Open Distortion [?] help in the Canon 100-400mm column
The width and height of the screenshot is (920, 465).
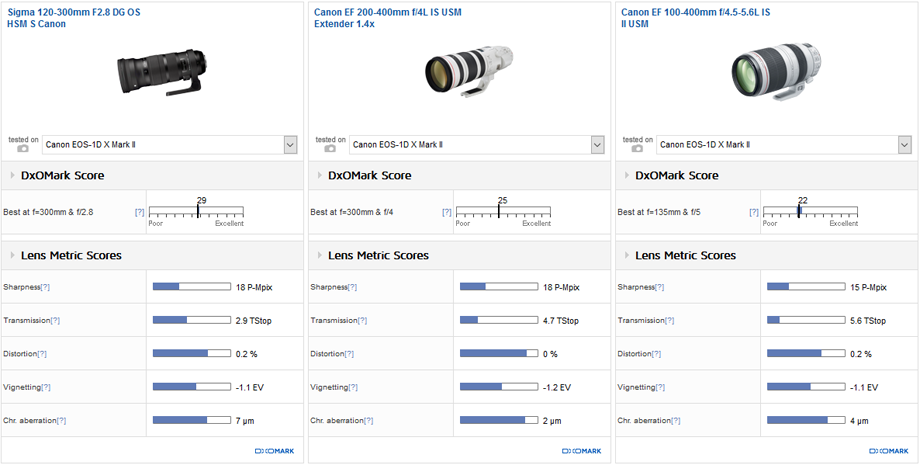(657, 354)
